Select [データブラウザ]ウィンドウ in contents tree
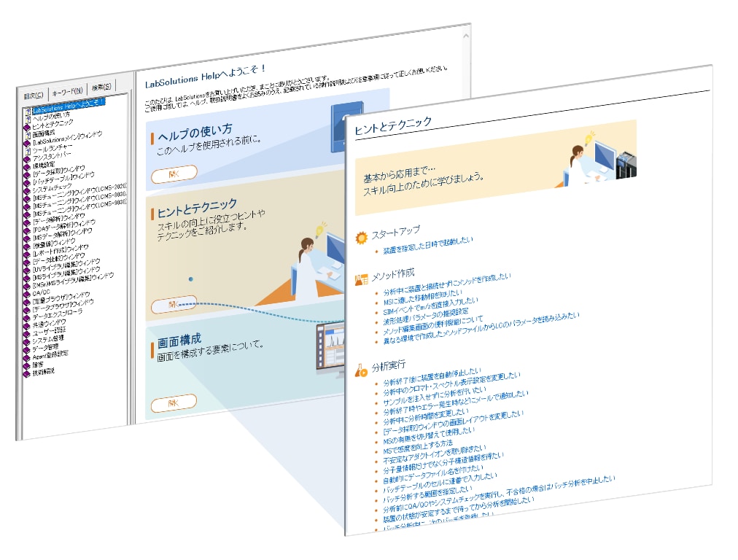 [x=63, y=306]
